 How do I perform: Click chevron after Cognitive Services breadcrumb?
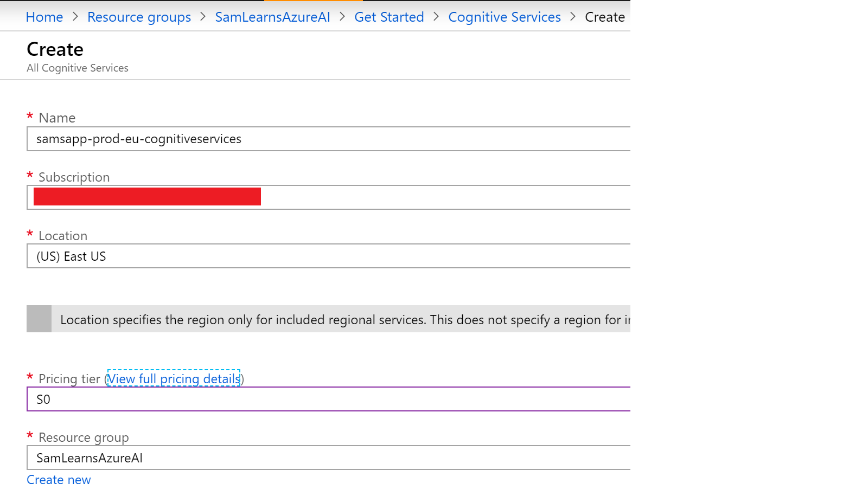tap(573, 17)
